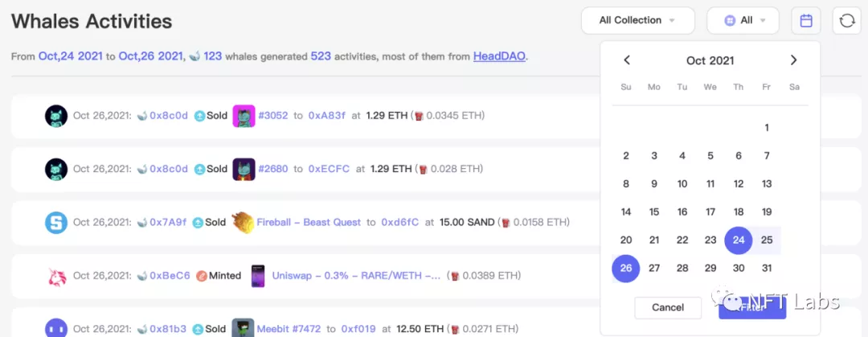Click the Fireball item thumbnail
The width and height of the screenshot is (868, 337).
pos(243,222)
